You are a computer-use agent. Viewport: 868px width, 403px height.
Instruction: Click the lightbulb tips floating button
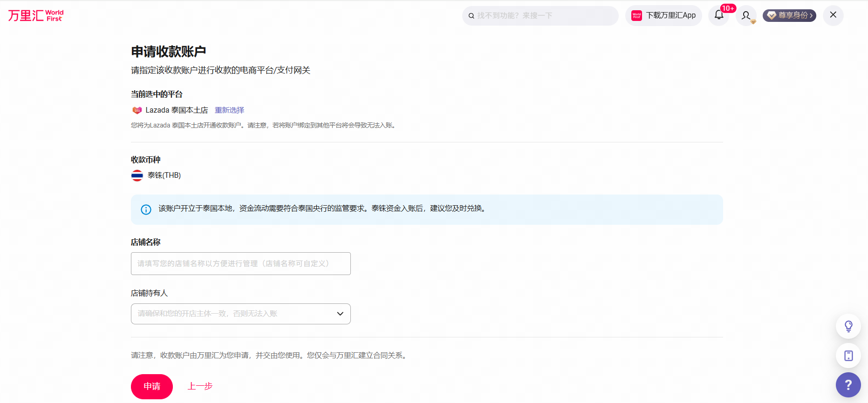tap(848, 326)
